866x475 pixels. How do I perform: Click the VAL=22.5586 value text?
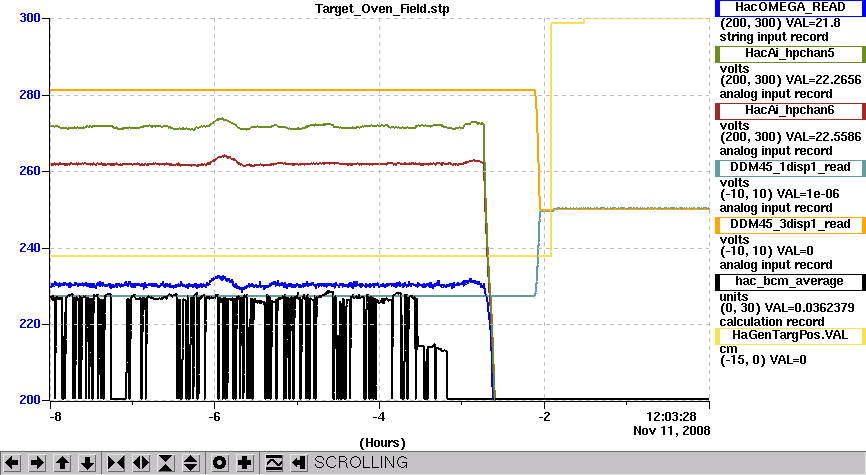[x=822, y=137]
